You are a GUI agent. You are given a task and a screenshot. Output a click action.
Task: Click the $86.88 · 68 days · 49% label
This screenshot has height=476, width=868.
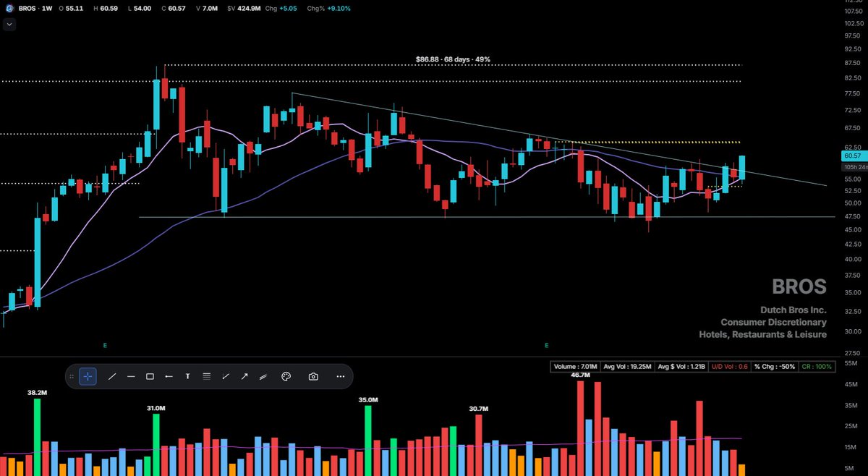(x=453, y=59)
